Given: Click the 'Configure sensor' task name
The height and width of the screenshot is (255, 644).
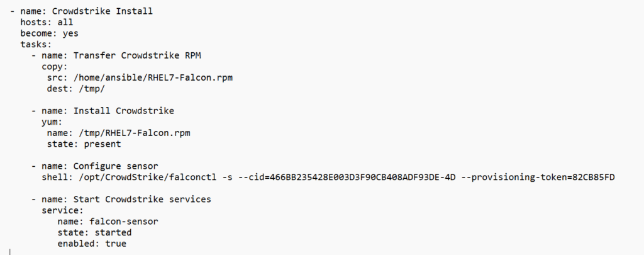Looking at the screenshot, I should (x=116, y=166).
